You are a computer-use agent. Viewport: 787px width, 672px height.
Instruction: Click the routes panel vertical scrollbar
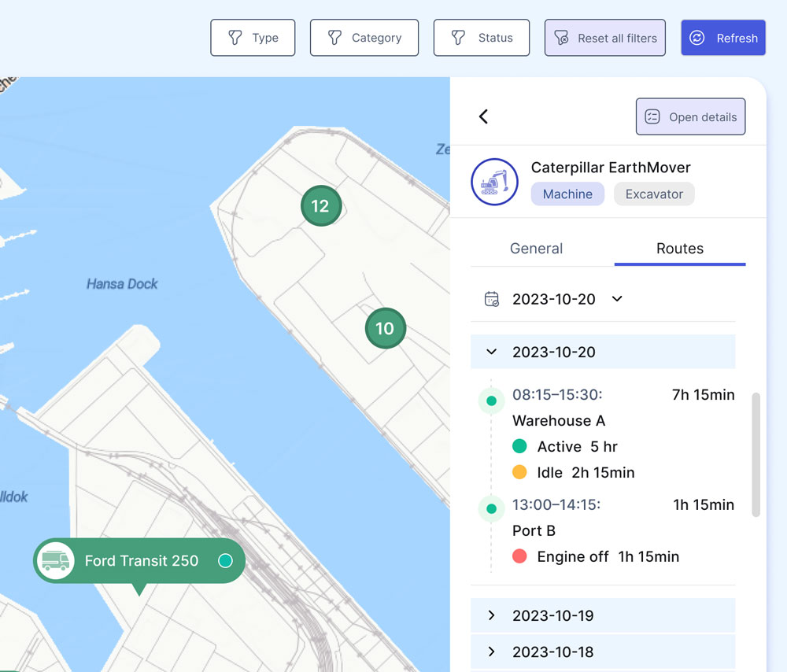coord(756,455)
